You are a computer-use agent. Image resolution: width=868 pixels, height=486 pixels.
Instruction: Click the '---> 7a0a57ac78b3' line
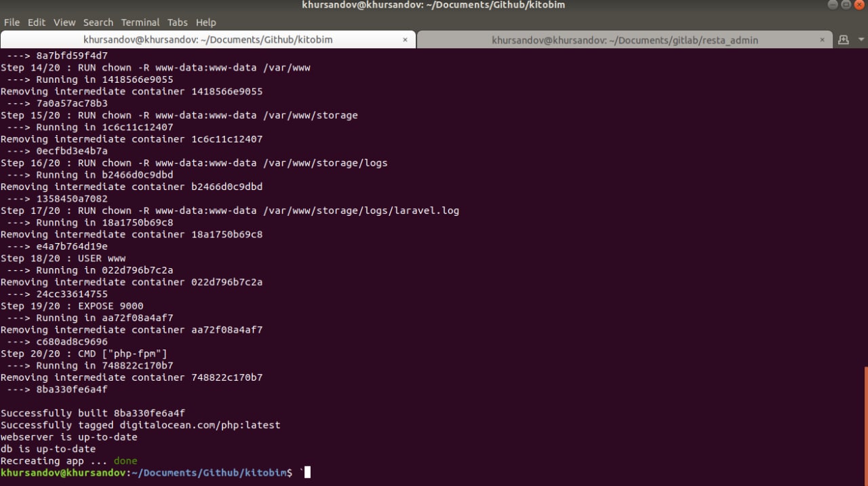(57, 103)
